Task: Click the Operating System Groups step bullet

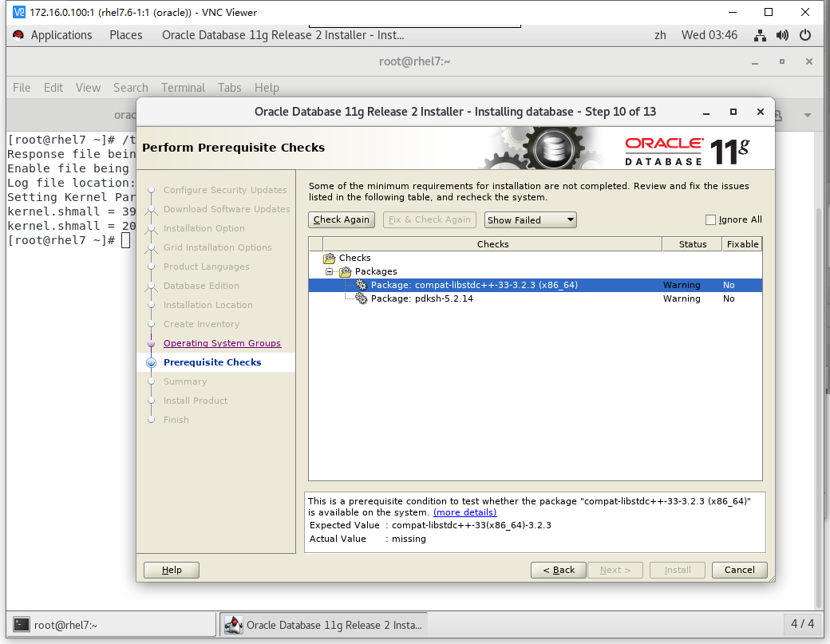Action: (x=152, y=343)
